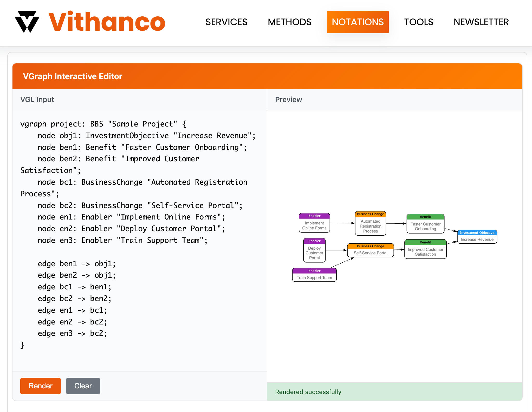Open the Services menu item
Viewport: 532px width, 412px height.
[x=226, y=22]
